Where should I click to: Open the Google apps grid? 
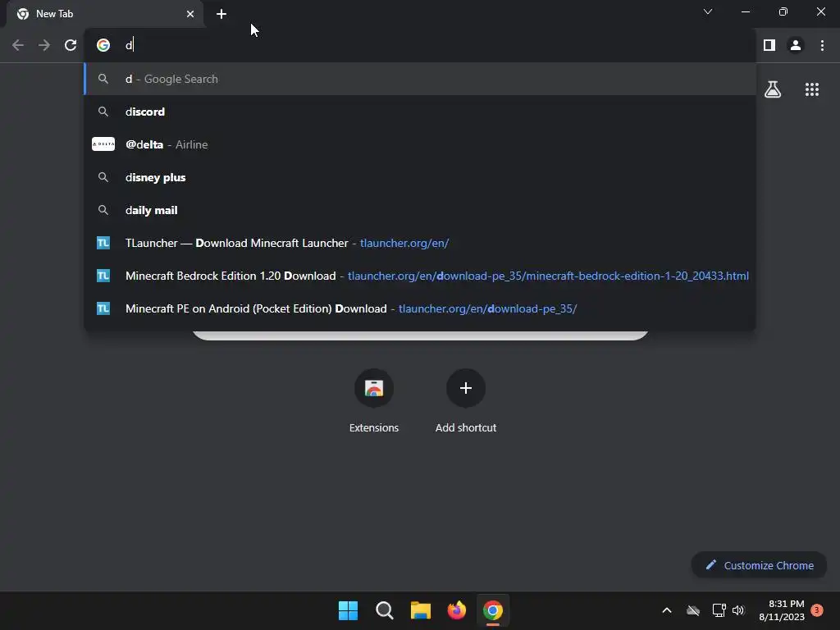tap(812, 89)
